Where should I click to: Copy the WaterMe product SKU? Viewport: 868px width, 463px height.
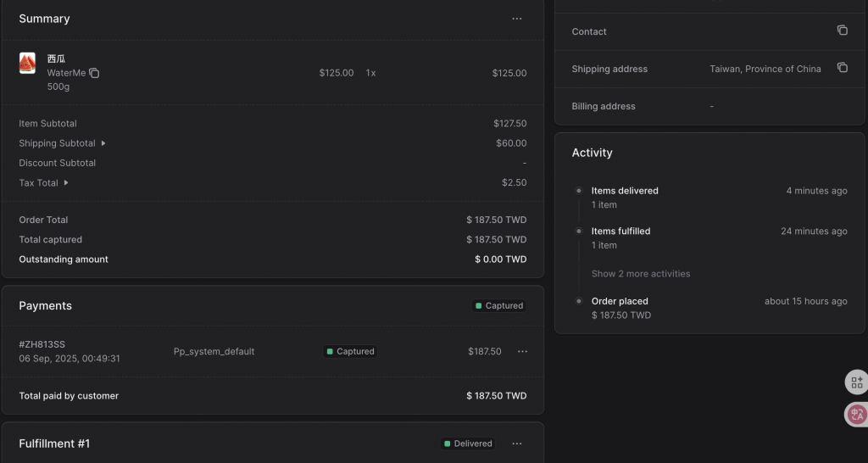[x=94, y=73]
